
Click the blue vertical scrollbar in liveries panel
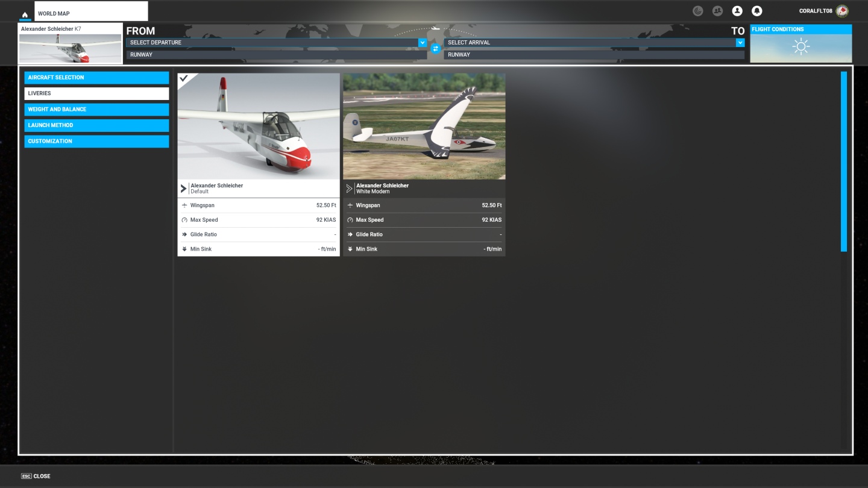pyautogui.click(x=844, y=161)
